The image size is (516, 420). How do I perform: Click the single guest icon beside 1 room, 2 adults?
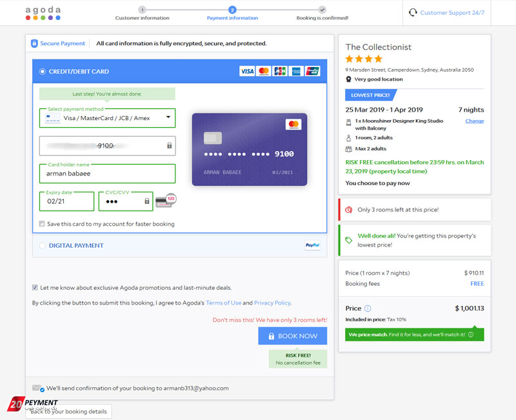pos(348,138)
